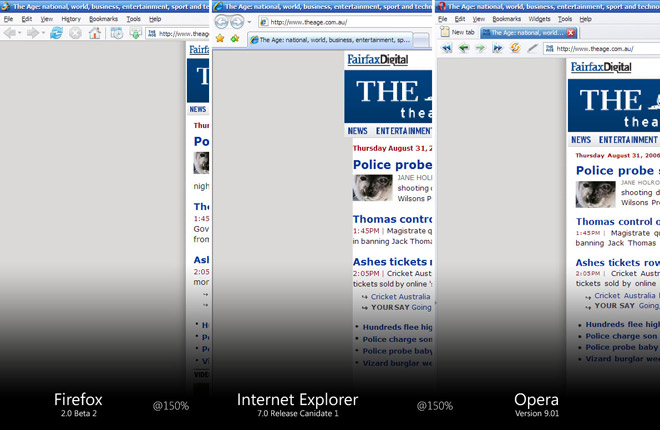660x430 pixels.
Task: Click story photo thumbnail in Opera page
Action: (x=596, y=194)
